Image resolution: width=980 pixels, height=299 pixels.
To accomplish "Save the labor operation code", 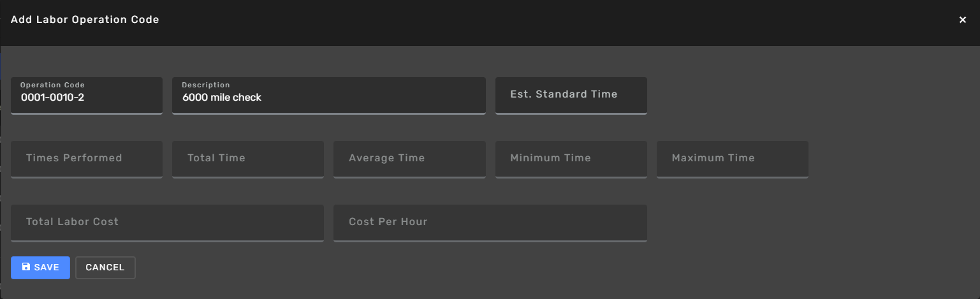I will [x=40, y=268].
